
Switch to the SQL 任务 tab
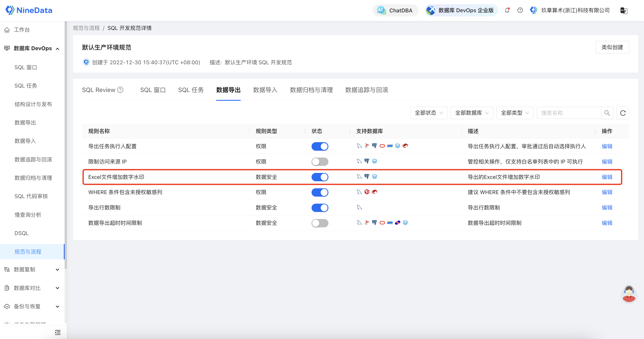191,90
